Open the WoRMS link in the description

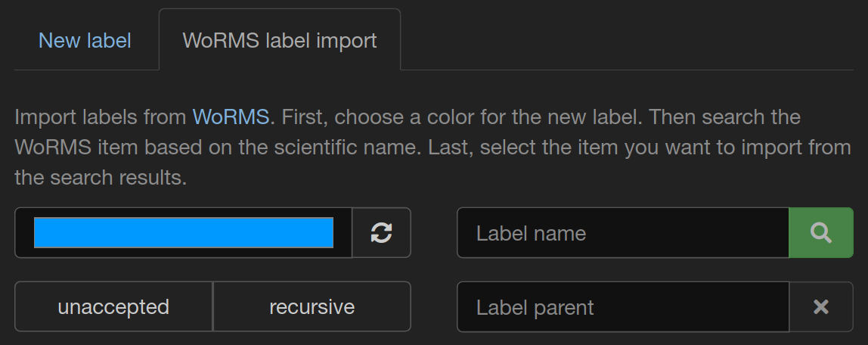pos(231,117)
